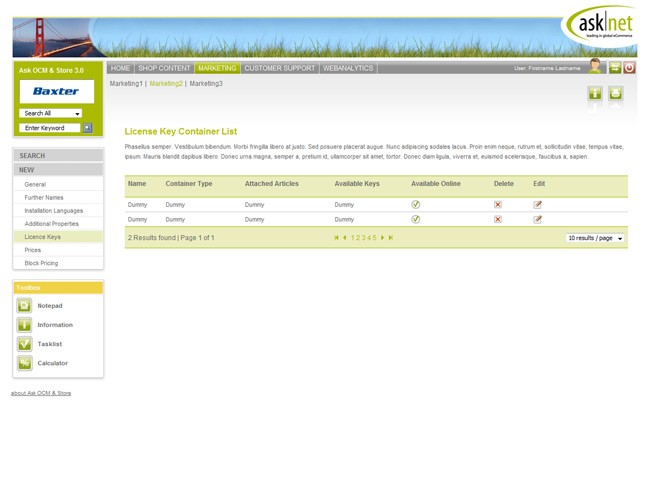Viewport: 650px width, 490px height.
Task: Toggle Available Online for first row
Action: (416, 205)
